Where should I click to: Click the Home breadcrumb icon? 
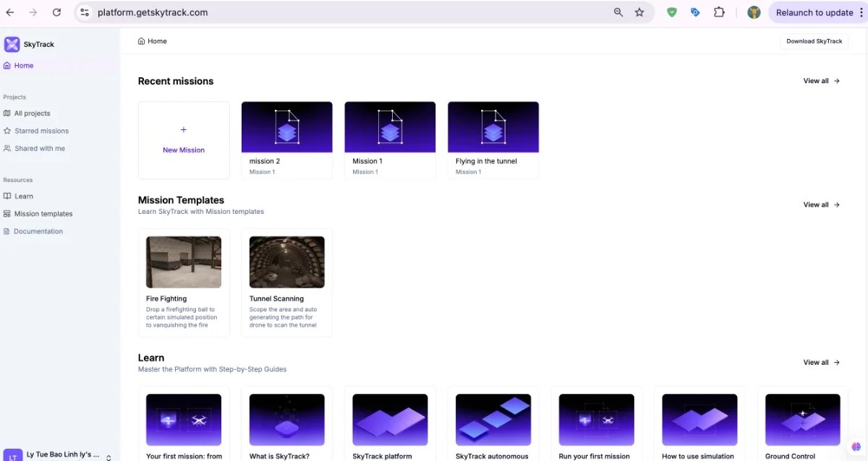[x=141, y=41]
